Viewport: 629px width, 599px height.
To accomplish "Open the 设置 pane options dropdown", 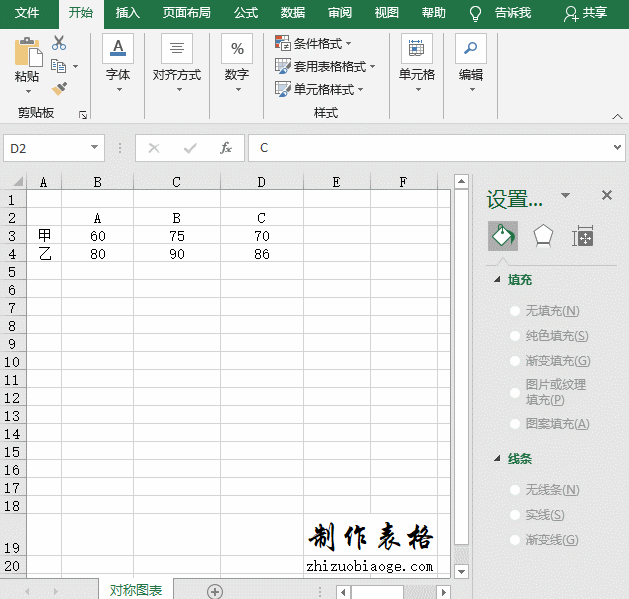I will [x=566, y=195].
